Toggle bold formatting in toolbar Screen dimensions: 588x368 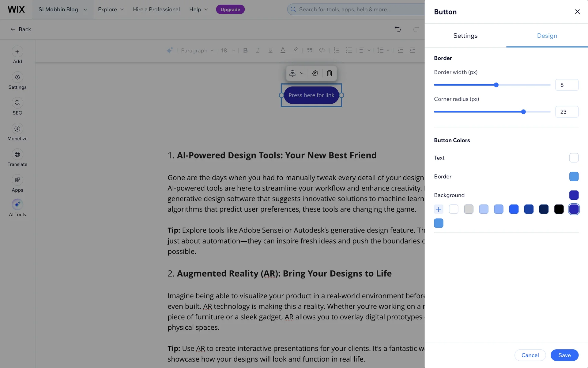coord(245,50)
